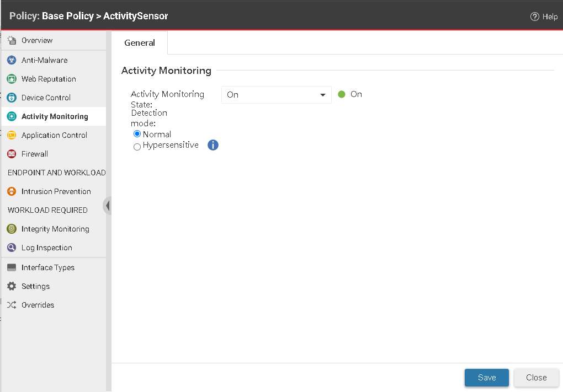
Task: Enable Hypersensitive detection mode
Action: tap(137, 146)
